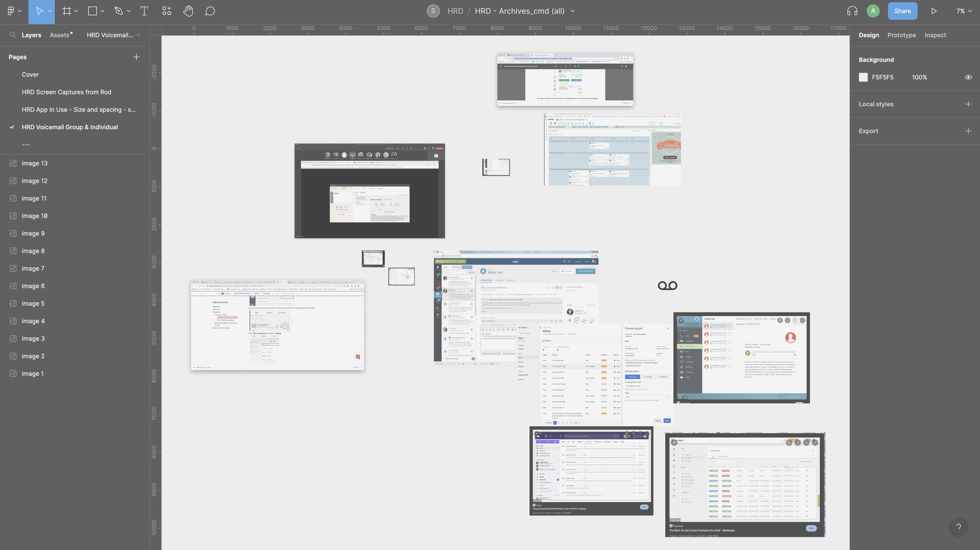Select the HRD Voicemail Group & Individual page
The height and width of the screenshot is (550, 980).
point(70,127)
